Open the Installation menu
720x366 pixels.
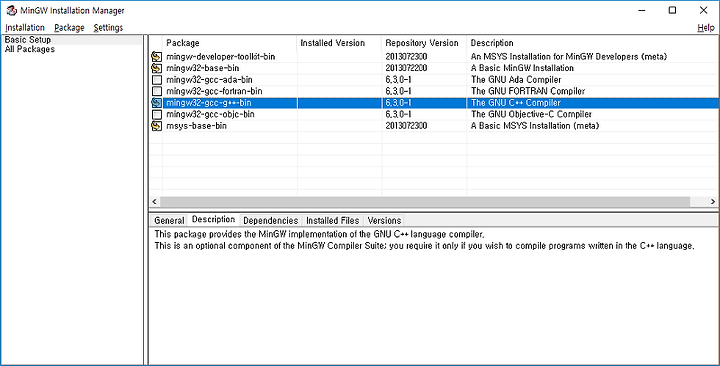click(x=25, y=28)
